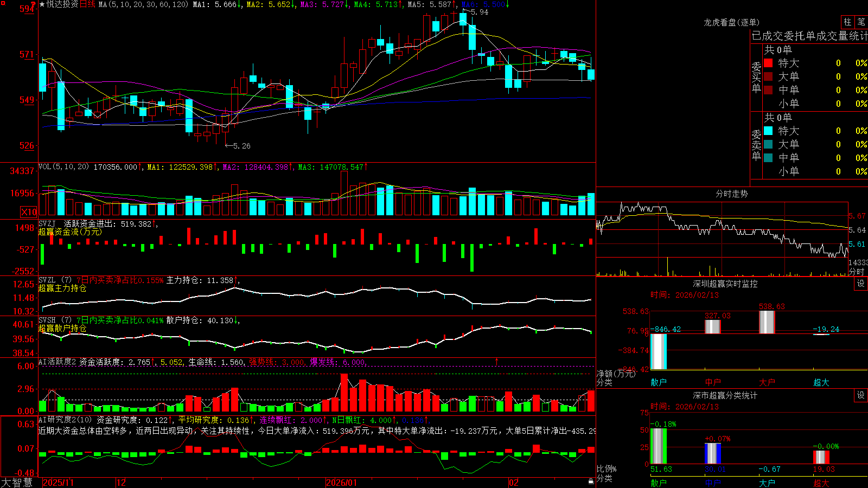Click teal 大单 swatch in 委卖单 legend
Image resolution: width=868 pixels, height=488 pixels.
coord(768,144)
